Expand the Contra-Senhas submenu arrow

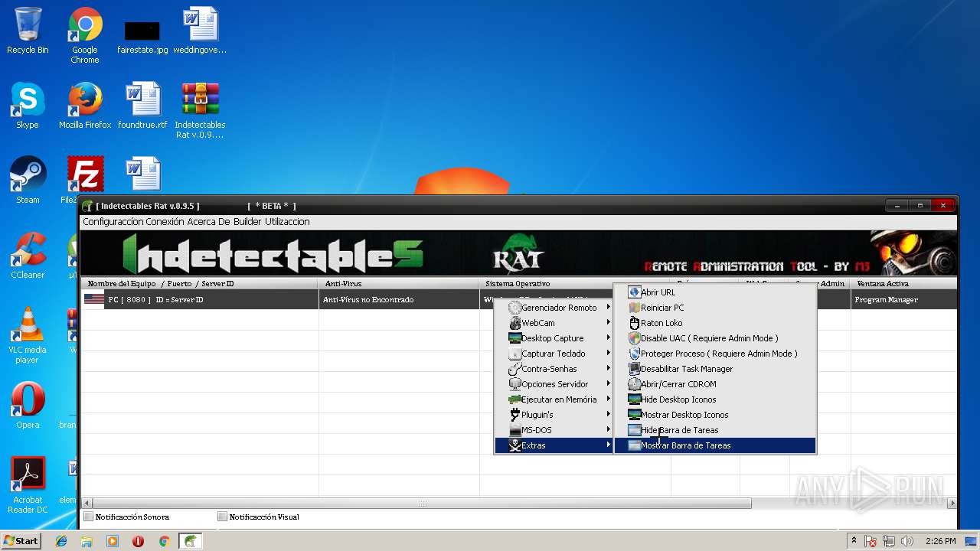(x=609, y=369)
